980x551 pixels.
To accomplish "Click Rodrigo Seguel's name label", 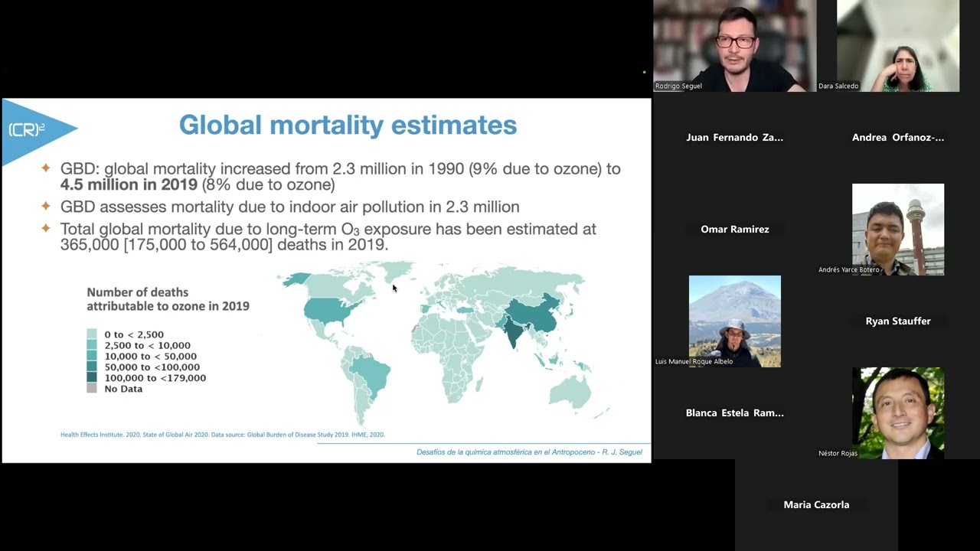I will [x=678, y=86].
